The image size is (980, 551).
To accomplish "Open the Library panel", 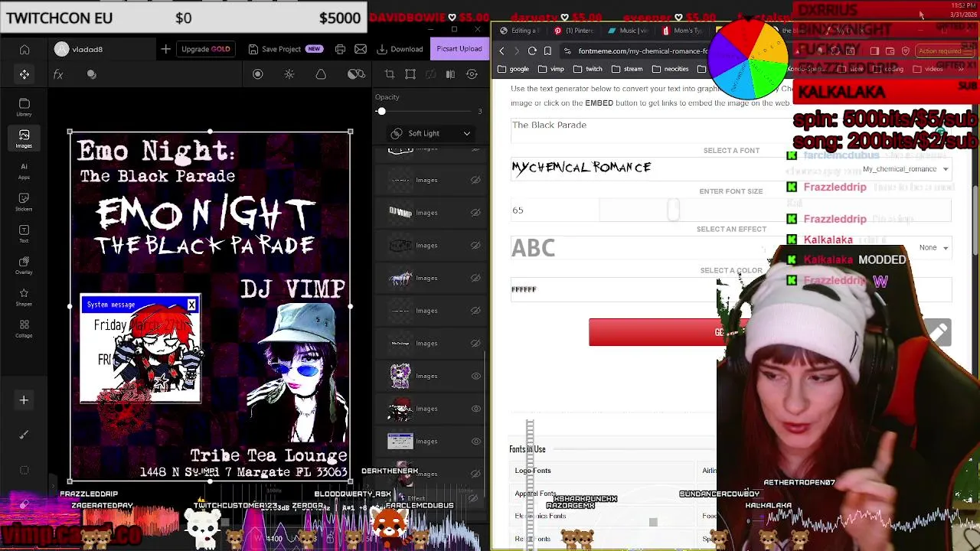I will [24, 107].
